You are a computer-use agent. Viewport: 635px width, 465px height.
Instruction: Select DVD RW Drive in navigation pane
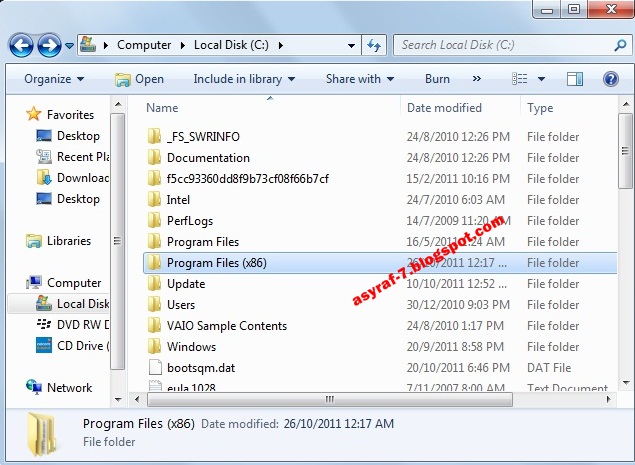coord(73,325)
